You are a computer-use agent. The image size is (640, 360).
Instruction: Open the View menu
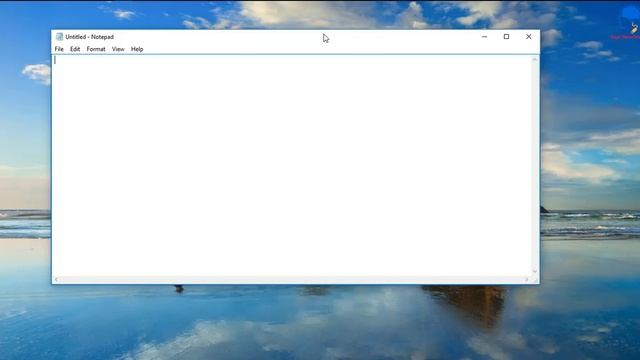point(118,49)
